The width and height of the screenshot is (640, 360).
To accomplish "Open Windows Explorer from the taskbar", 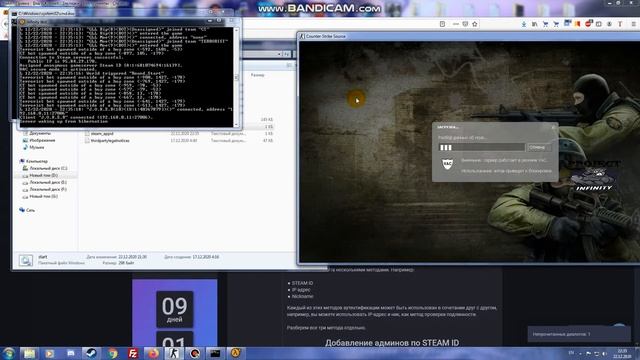I will coord(29,353).
